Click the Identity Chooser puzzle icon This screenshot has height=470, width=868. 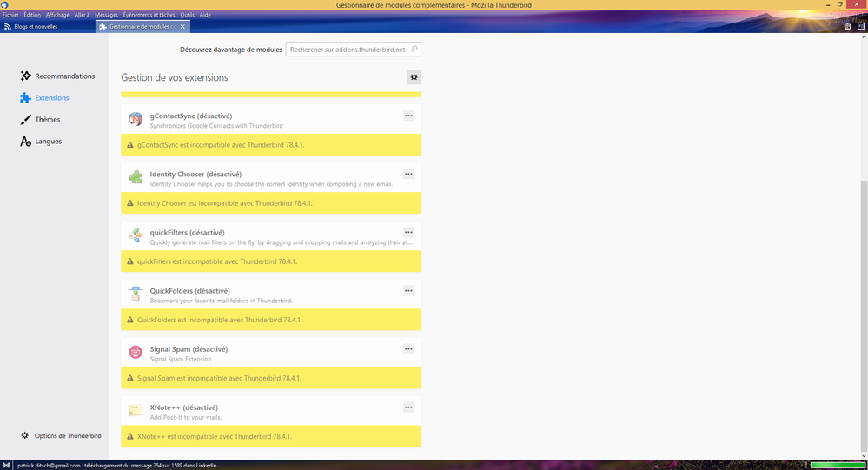136,177
